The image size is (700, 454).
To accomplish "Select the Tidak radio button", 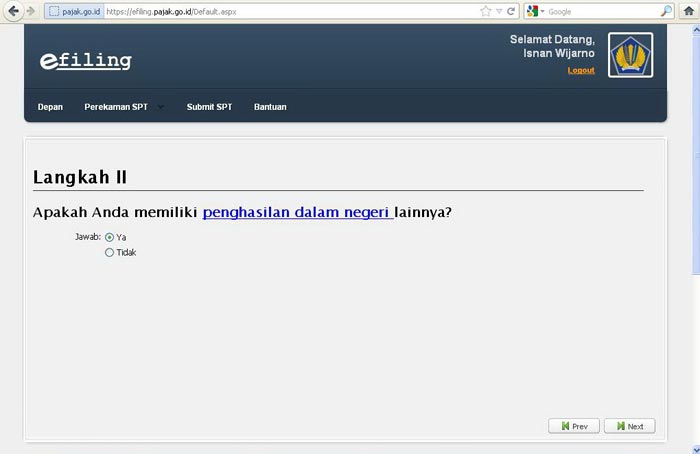I will coord(109,253).
